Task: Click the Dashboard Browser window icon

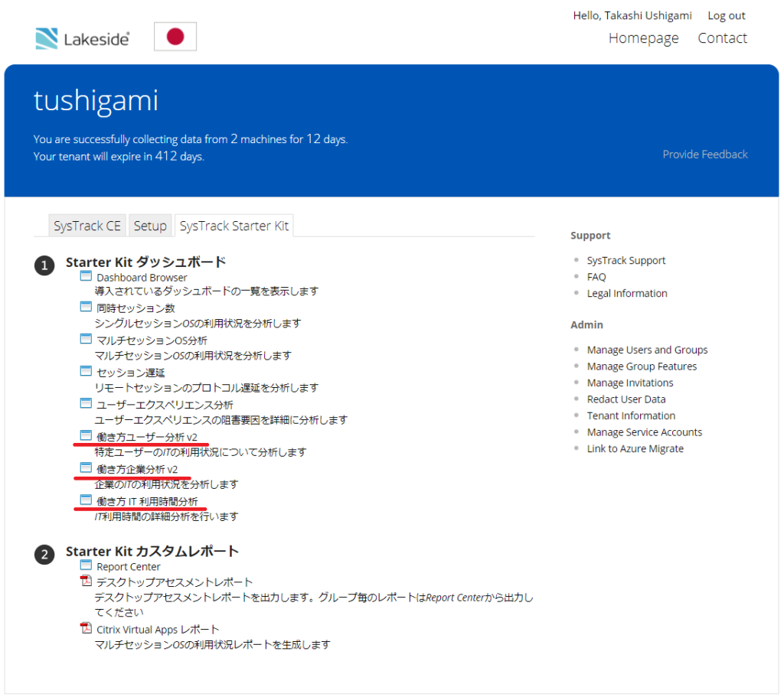Action: pos(86,275)
